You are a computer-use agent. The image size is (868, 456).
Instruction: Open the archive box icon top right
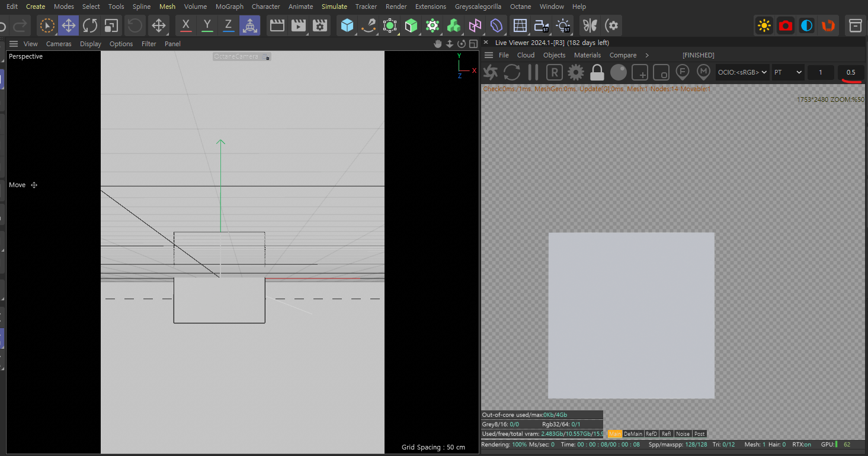[855, 25]
